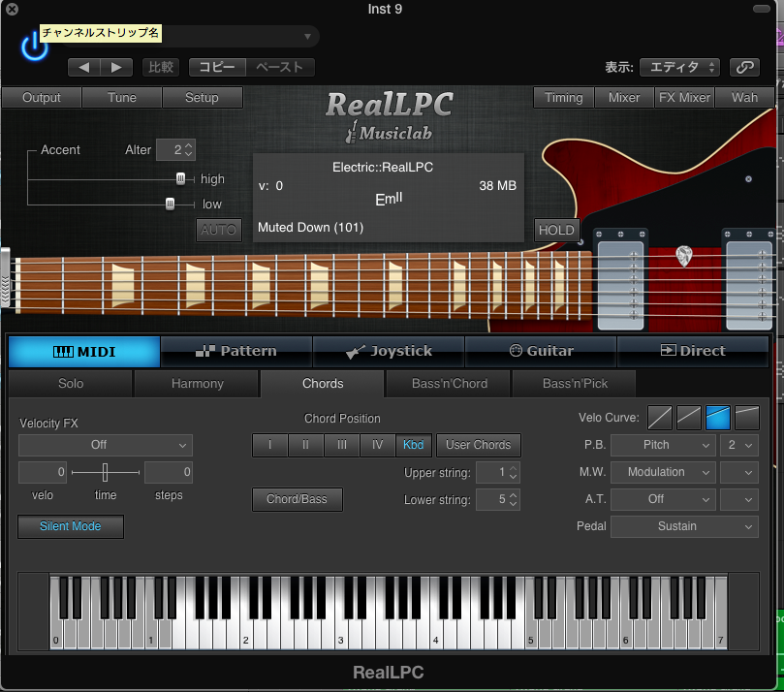Image resolution: width=784 pixels, height=692 pixels.
Task: Open the Output panel
Action: tap(42, 98)
